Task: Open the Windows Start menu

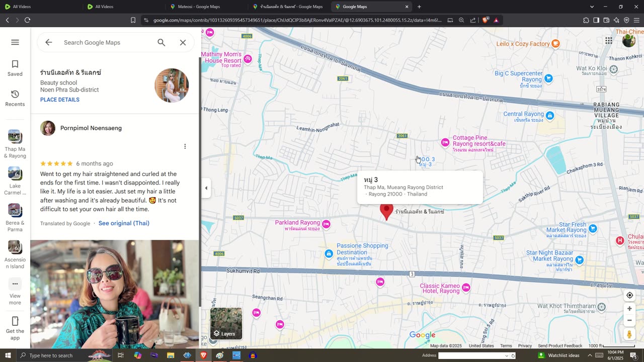Action: click(x=8, y=355)
